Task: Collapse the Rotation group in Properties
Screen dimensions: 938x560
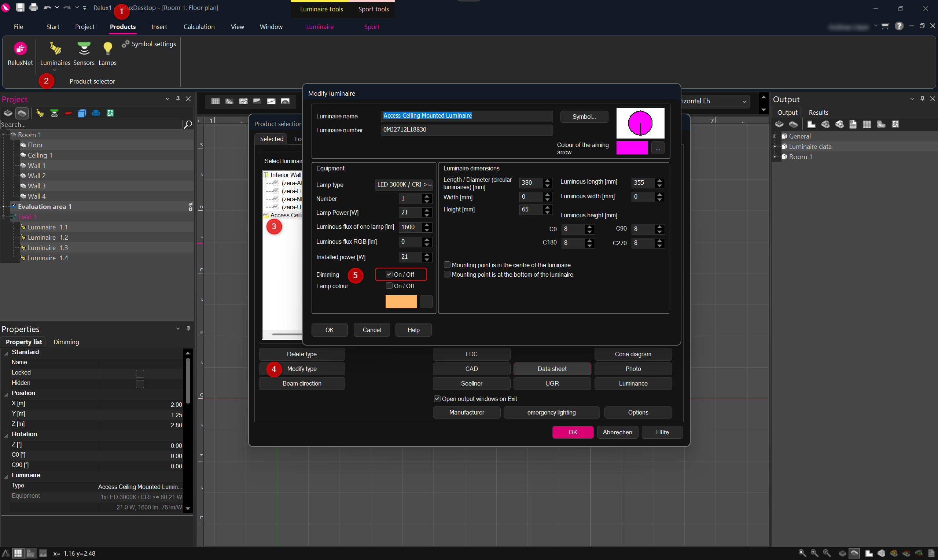Action: tap(6, 435)
